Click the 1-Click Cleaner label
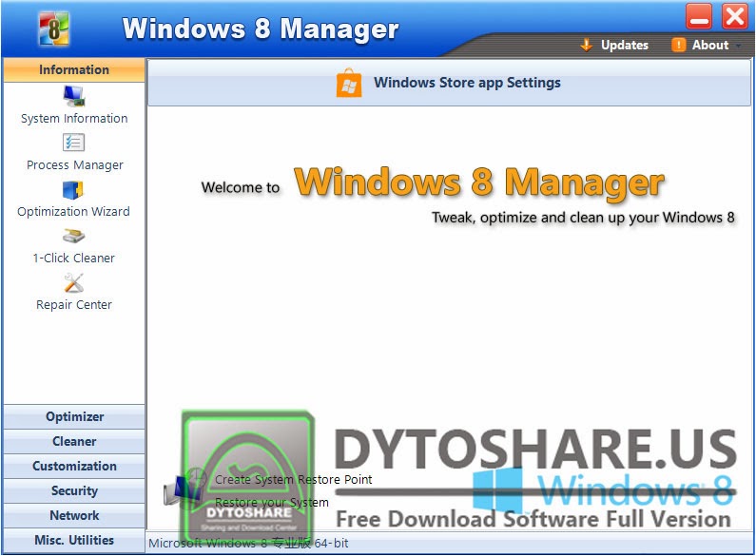Screen dimensions: 756x556 74,259
